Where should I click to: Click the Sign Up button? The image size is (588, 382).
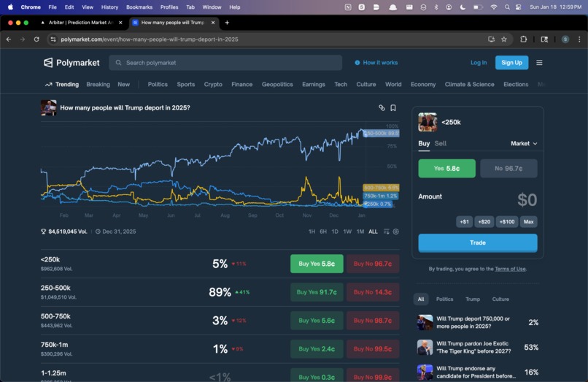pyautogui.click(x=511, y=63)
